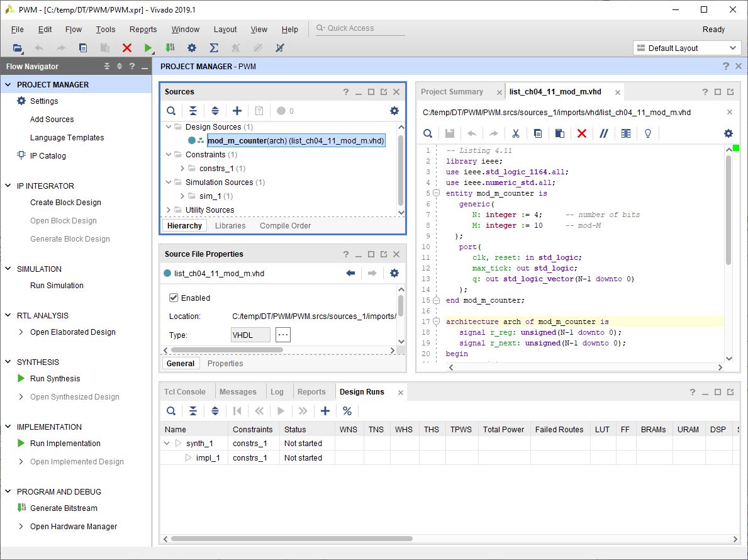Open the Default Layout dropdown
Viewport: 748px width, 560px height.
pyautogui.click(x=687, y=48)
